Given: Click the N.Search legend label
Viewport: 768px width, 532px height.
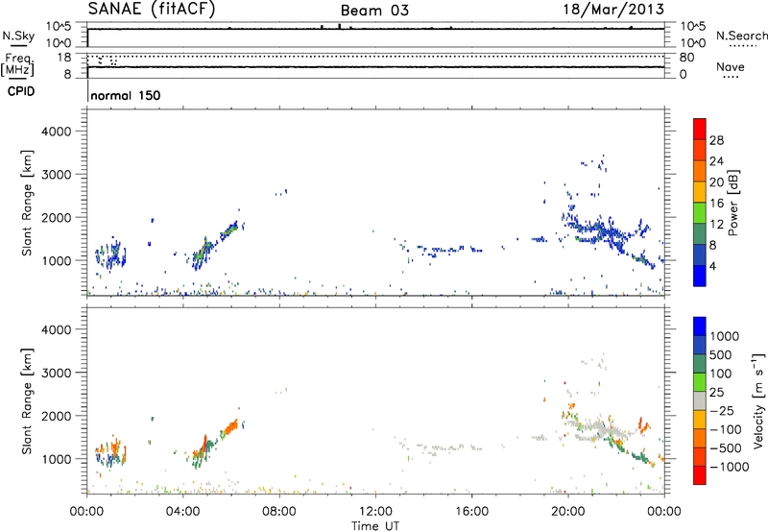Looking at the screenshot, I should click(742, 36).
